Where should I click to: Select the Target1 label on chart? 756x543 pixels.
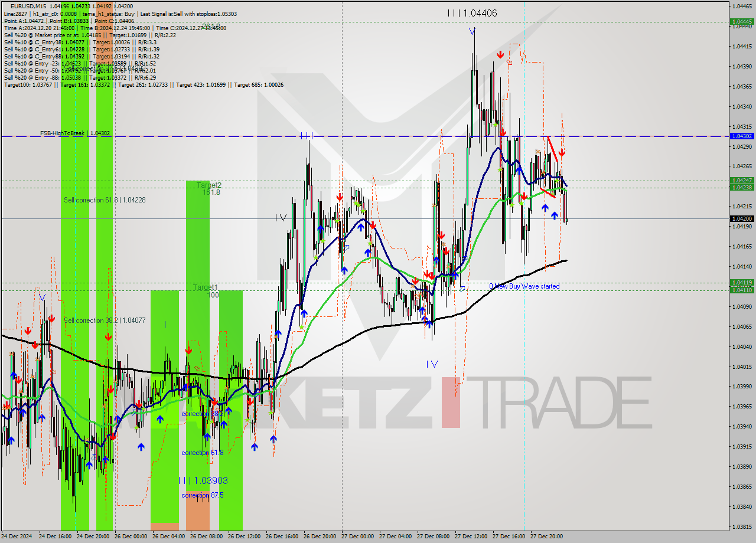pyautogui.click(x=205, y=287)
